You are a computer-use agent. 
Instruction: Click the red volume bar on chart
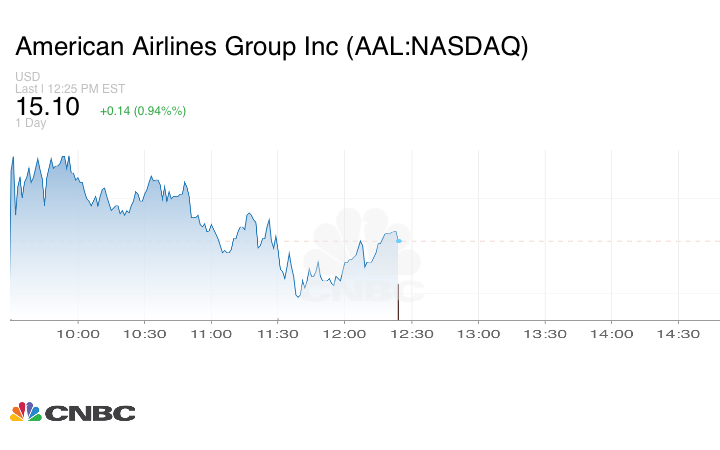(x=398, y=302)
